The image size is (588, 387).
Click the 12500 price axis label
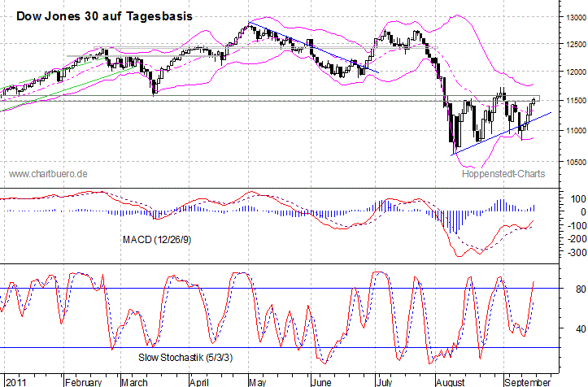pyautogui.click(x=577, y=44)
